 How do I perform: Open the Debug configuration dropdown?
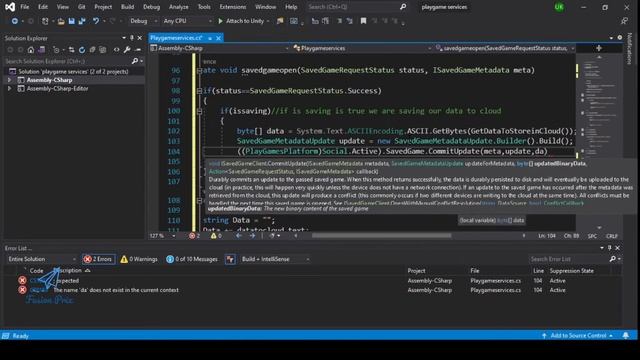pos(143,21)
